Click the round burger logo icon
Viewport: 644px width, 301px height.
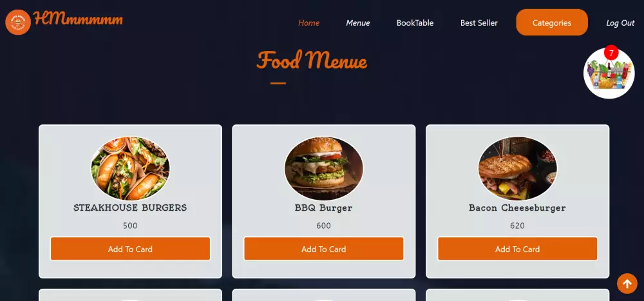18,22
